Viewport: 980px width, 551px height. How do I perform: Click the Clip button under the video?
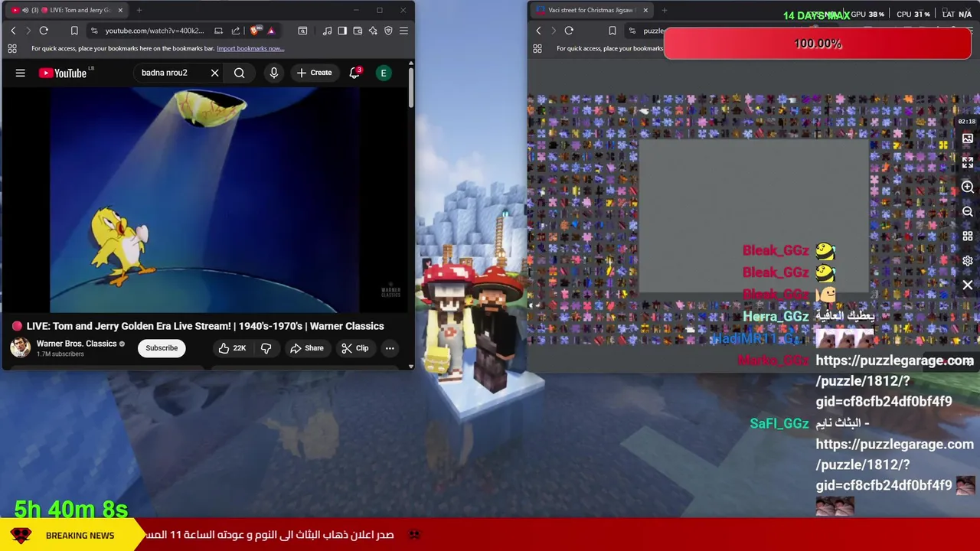[x=355, y=348]
